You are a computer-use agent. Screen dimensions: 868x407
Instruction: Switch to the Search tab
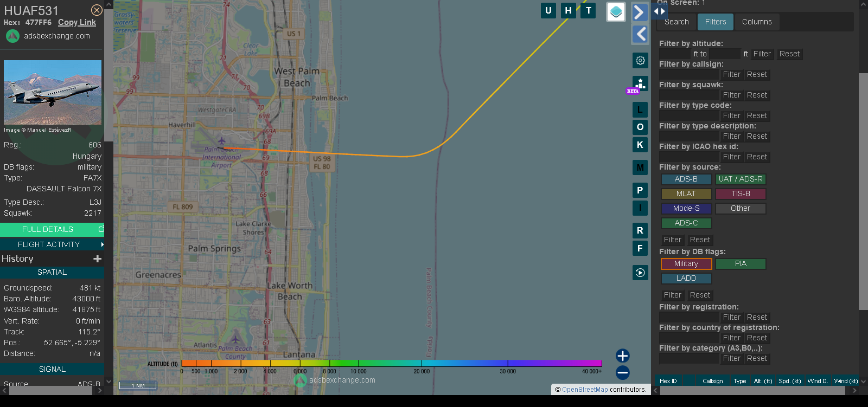click(x=676, y=22)
